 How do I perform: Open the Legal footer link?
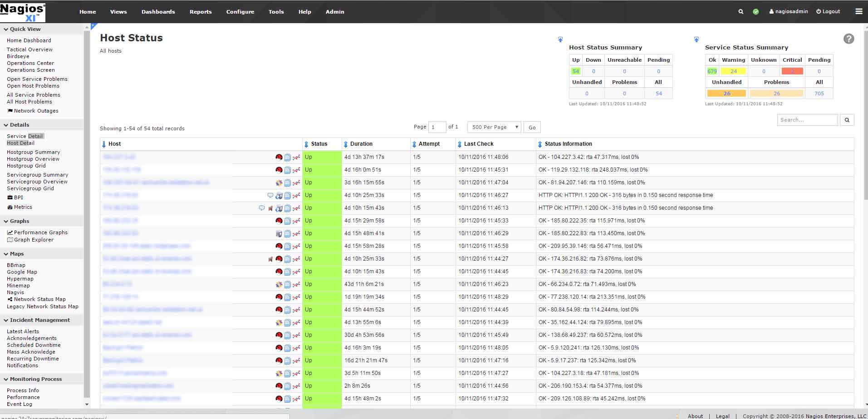722,416
